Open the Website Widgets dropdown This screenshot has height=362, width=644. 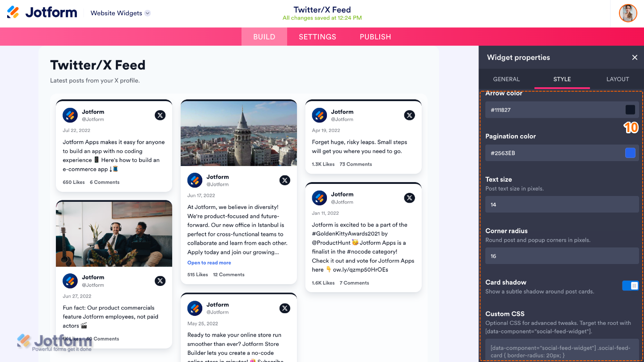tap(120, 13)
